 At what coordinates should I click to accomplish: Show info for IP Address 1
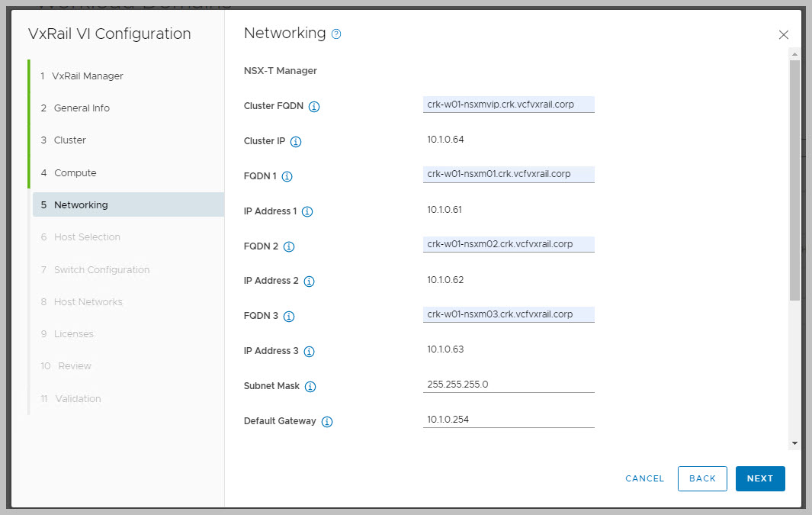coord(307,212)
